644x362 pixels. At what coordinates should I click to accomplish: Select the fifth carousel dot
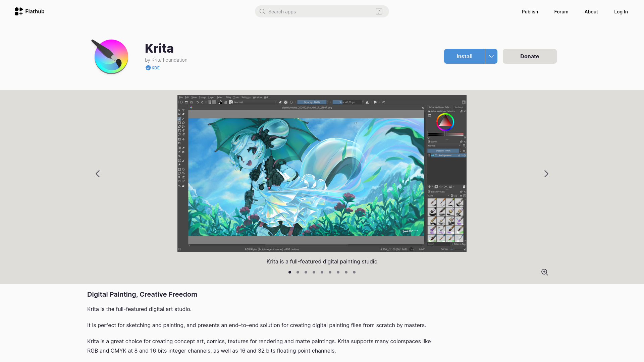(322, 272)
